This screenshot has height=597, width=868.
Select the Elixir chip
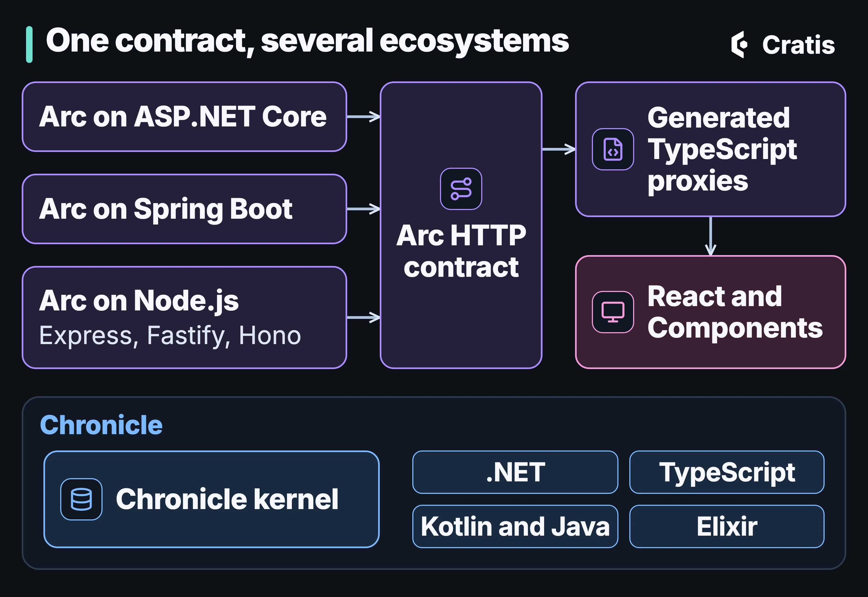tap(727, 526)
